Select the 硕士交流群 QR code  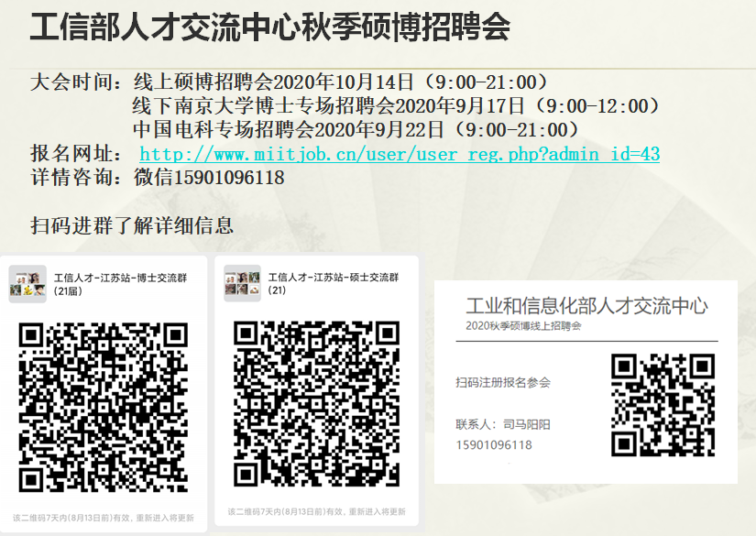click(x=316, y=403)
